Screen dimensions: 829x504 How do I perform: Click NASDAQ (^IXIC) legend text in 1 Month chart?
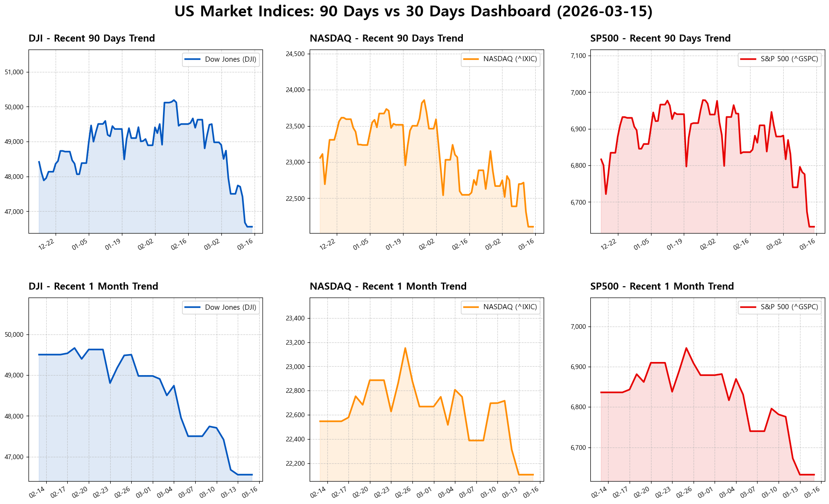[510, 307]
